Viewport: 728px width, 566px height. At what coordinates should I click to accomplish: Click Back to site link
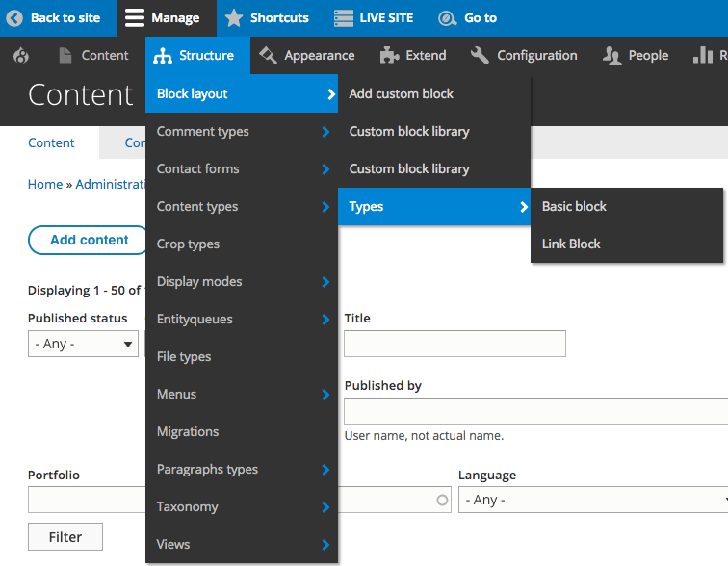click(58, 18)
